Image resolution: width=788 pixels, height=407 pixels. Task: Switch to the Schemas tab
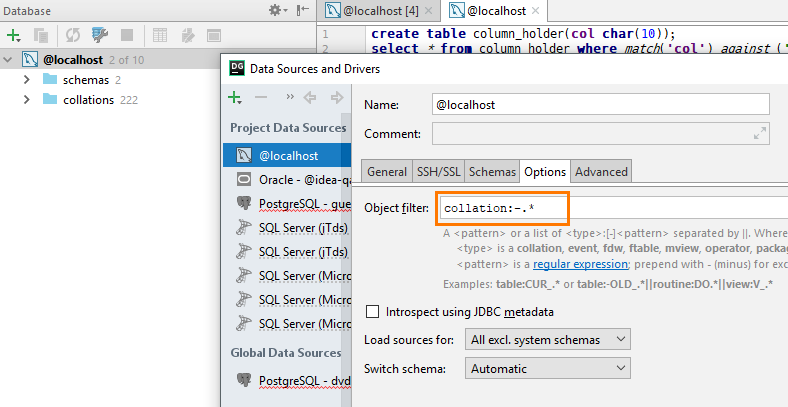pos(492,171)
